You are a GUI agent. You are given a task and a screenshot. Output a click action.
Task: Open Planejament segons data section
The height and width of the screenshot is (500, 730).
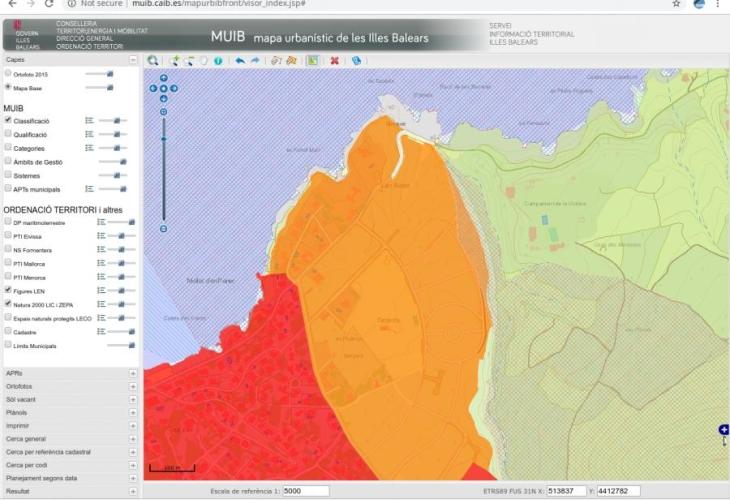pos(133,478)
